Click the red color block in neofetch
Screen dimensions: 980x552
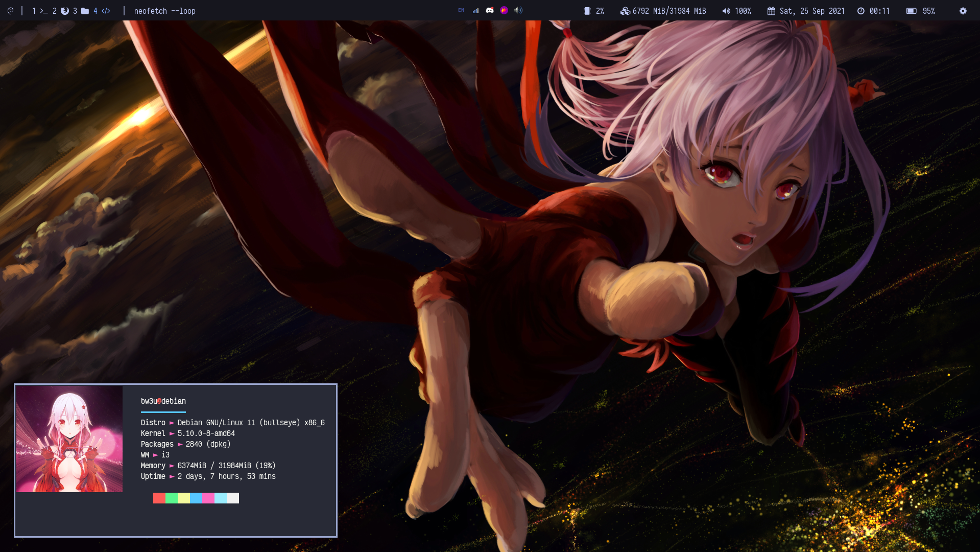[159, 498]
